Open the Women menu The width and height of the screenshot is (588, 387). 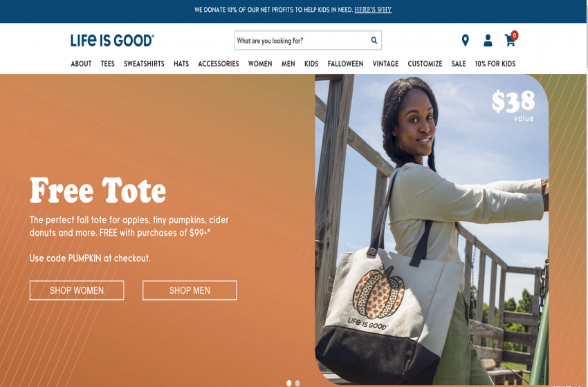coord(260,64)
